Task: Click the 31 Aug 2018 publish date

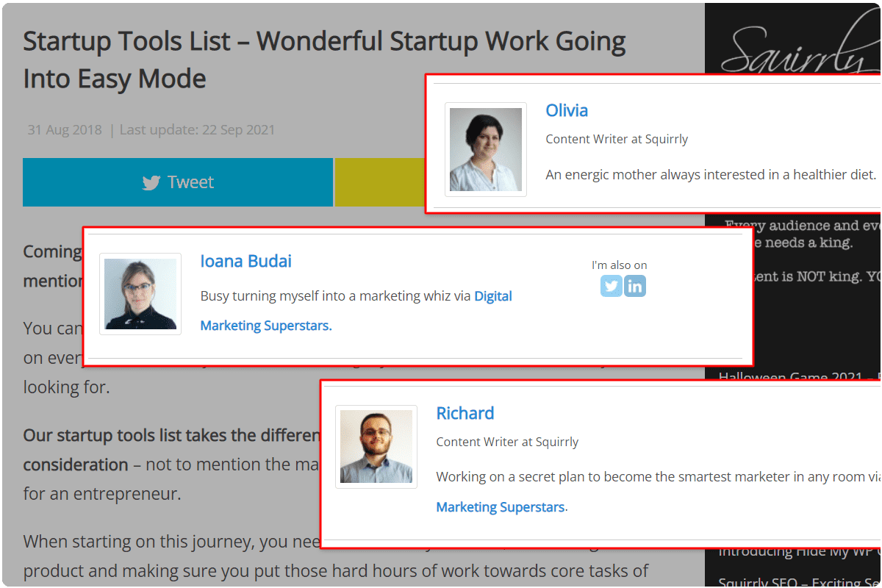Action: pyautogui.click(x=65, y=130)
